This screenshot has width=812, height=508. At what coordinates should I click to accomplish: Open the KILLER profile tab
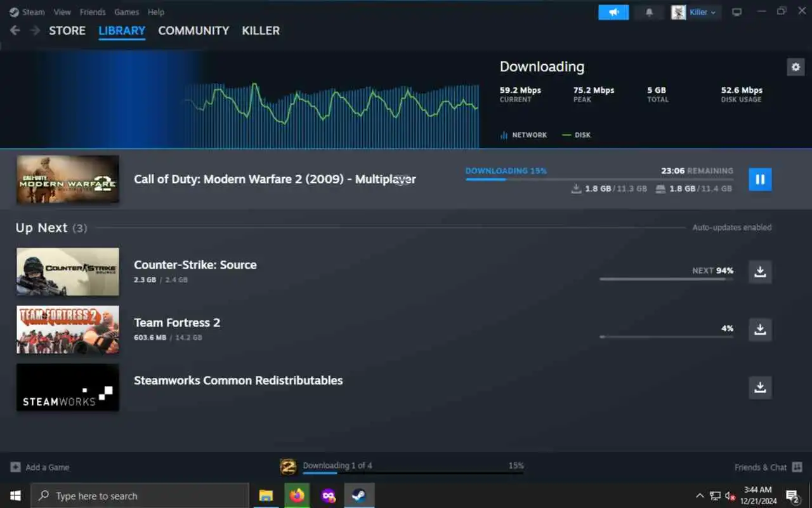point(261,30)
